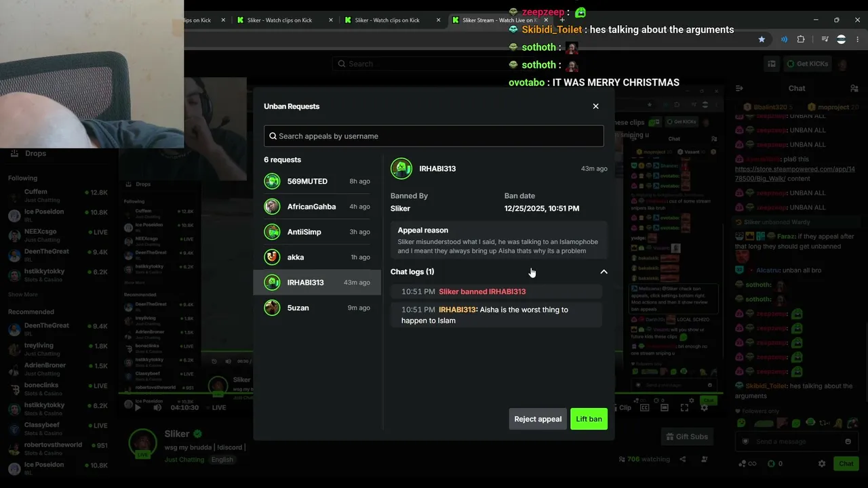This screenshot has width=868, height=488.
Task: Open bonelcinks channel under Recommended
Action: pos(59,388)
